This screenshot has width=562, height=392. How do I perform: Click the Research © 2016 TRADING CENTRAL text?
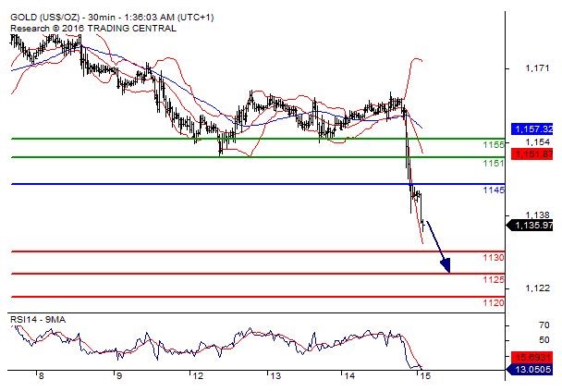point(93,29)
